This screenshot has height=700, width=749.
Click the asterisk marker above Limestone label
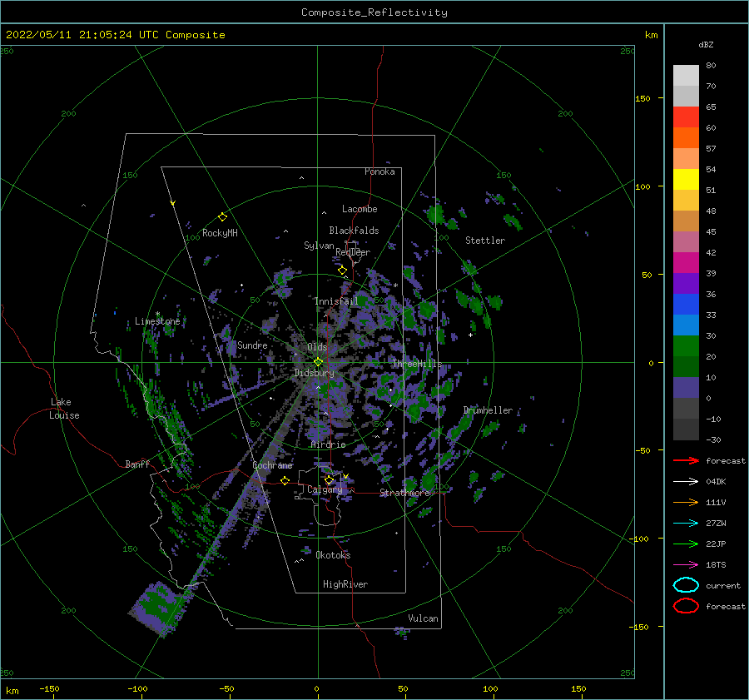[157, 315]
